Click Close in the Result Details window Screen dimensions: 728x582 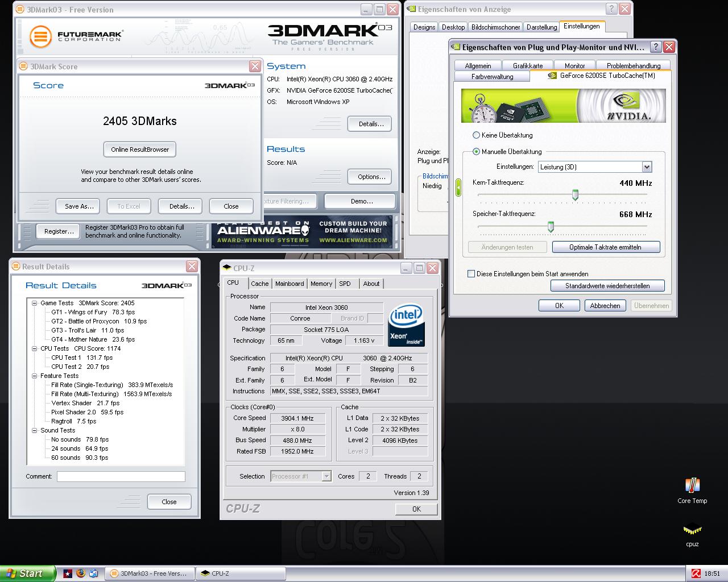click(169, 502)
